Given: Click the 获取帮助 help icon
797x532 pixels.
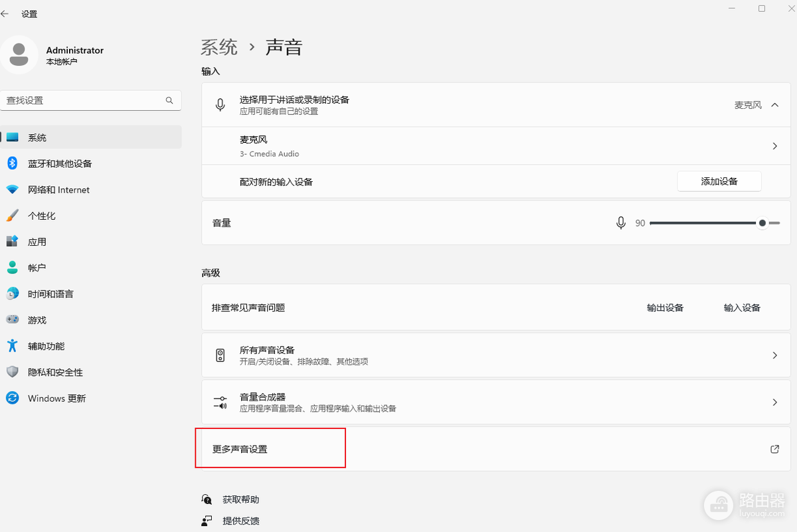Looking at the screenshot, I should coord(207,499).
